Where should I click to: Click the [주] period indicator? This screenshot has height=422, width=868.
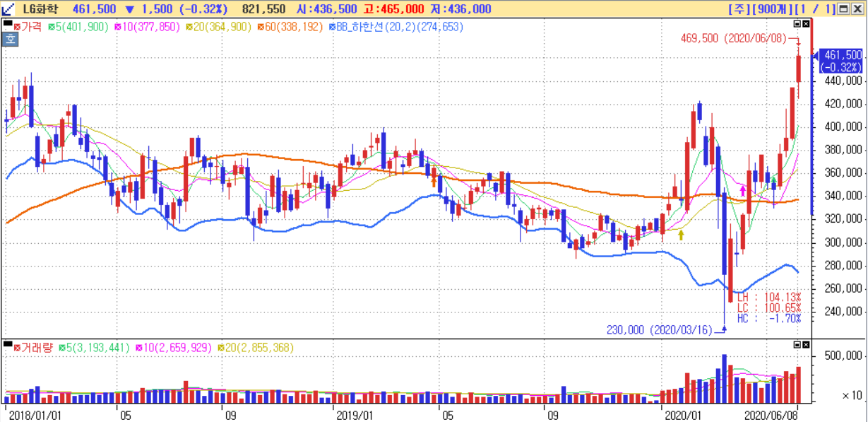click(x=738, y=9)
